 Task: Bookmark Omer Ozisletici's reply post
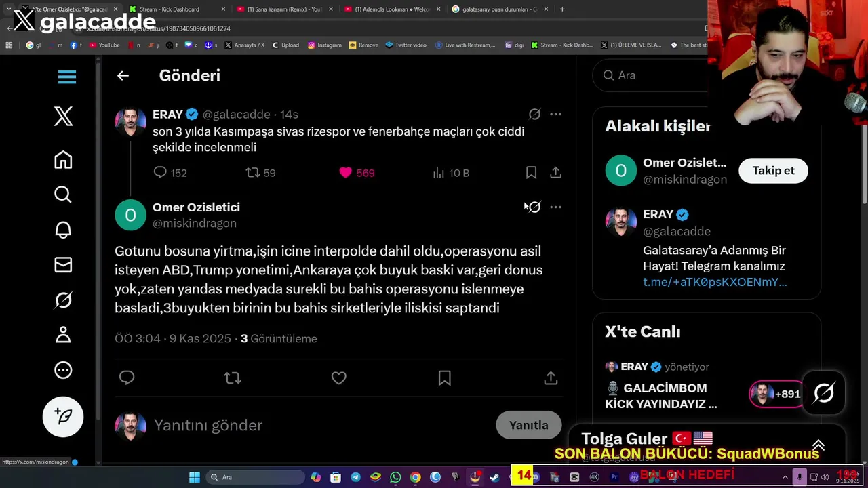[445, 378]
